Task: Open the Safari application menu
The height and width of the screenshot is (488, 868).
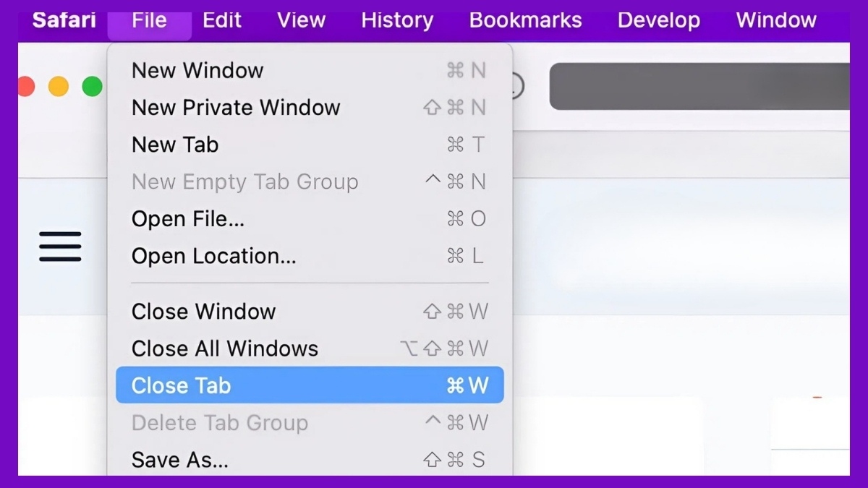Action: tap(64, 20)
